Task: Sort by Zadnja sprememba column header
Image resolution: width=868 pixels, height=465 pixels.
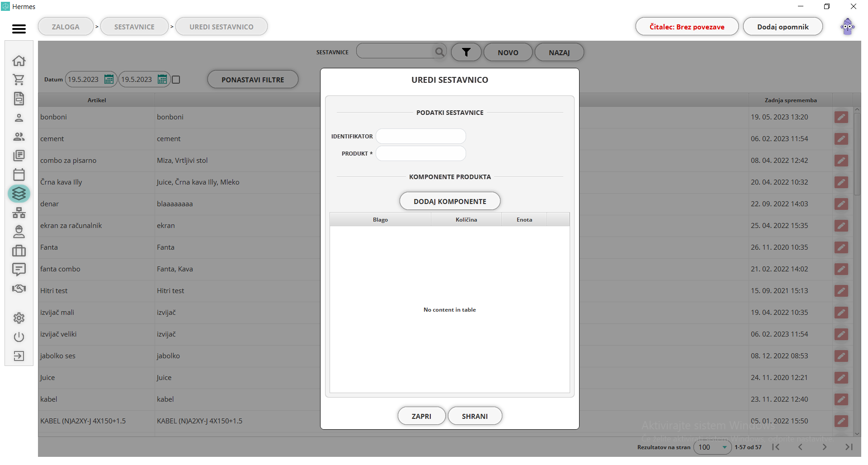Action: (x=790, y=100)
